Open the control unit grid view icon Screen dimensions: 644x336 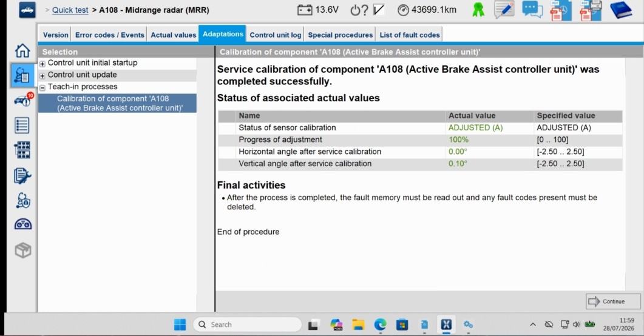click(22, 150)
